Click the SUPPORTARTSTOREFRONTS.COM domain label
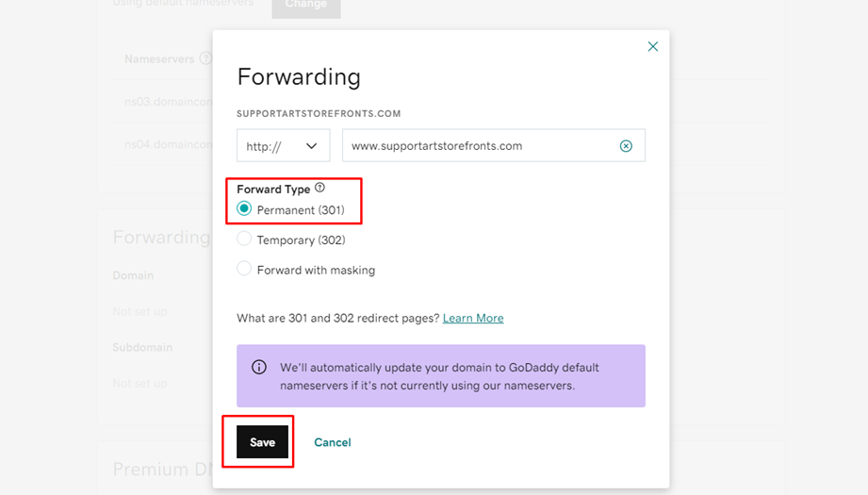This screenshot has width=868, height=495. [x=319, y=113]
